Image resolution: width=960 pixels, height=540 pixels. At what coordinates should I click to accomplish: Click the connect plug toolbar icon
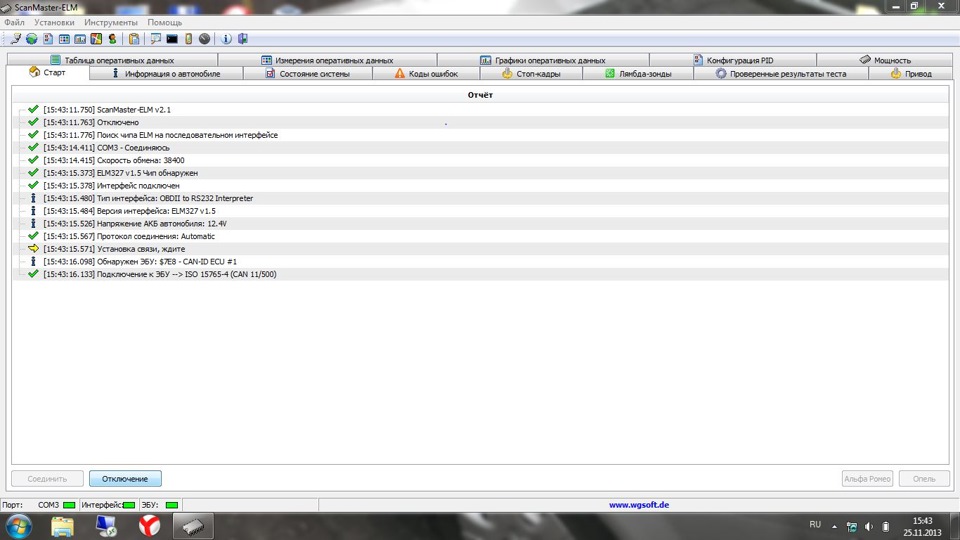[15, 39]
